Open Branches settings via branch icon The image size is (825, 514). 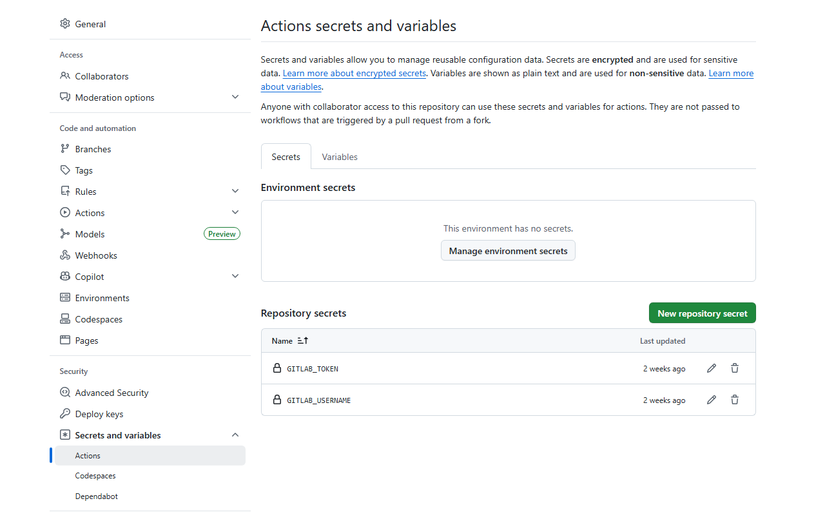(x=65, y=149)
